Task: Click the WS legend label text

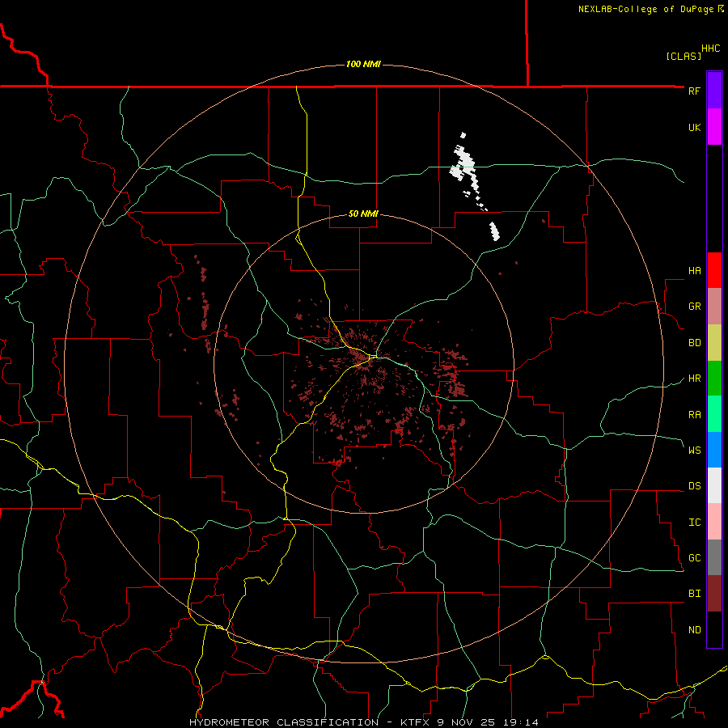Action: pos(695,450)
